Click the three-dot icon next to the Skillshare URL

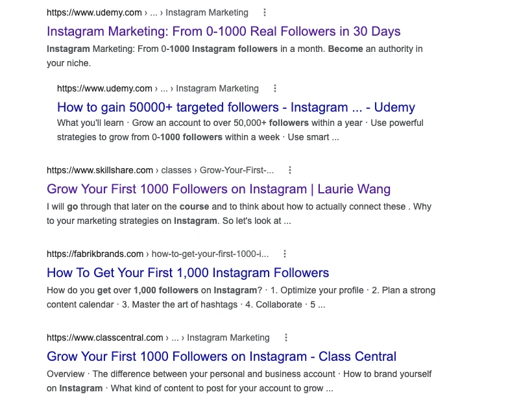tap(289, 170)
